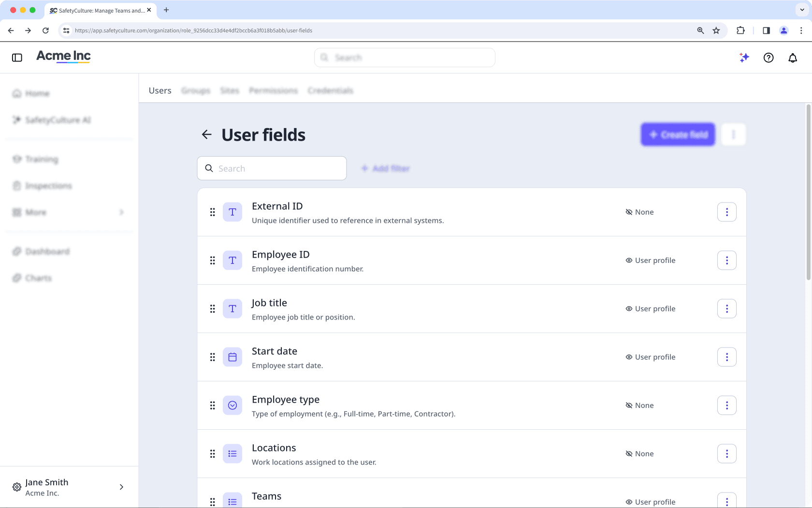Click the User fields search box

(x=272, y=168)
